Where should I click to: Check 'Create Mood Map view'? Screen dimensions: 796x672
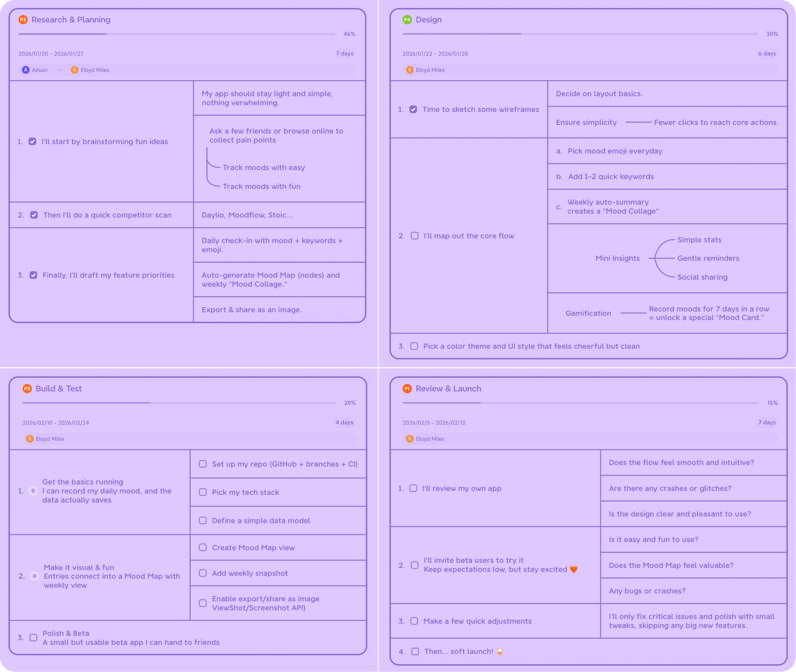[203, 547]
